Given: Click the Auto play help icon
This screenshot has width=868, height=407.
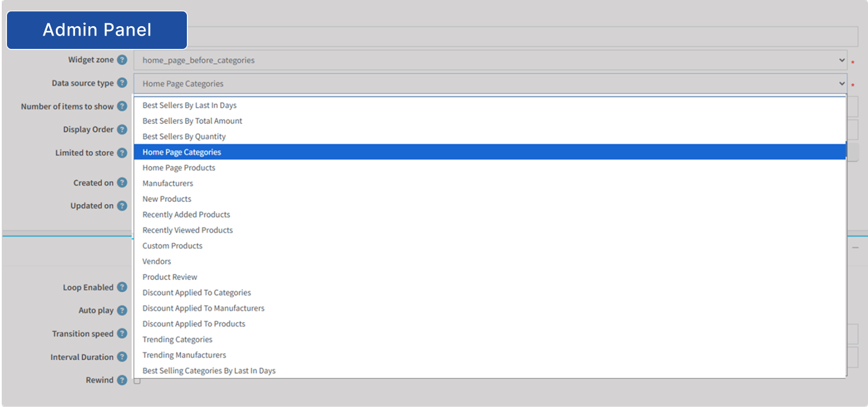Looking at the screenshot, I should tap(122, 310).
